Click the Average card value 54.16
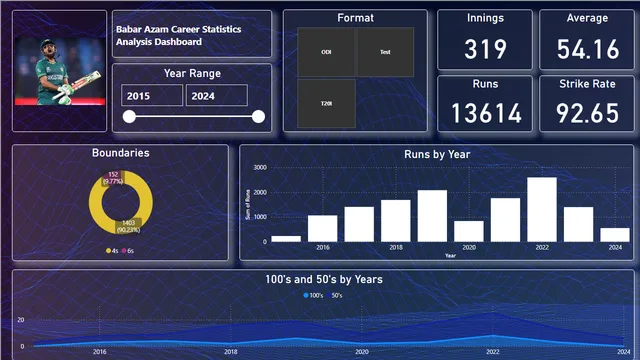640x360 pixels. click(x=587, y=49)
